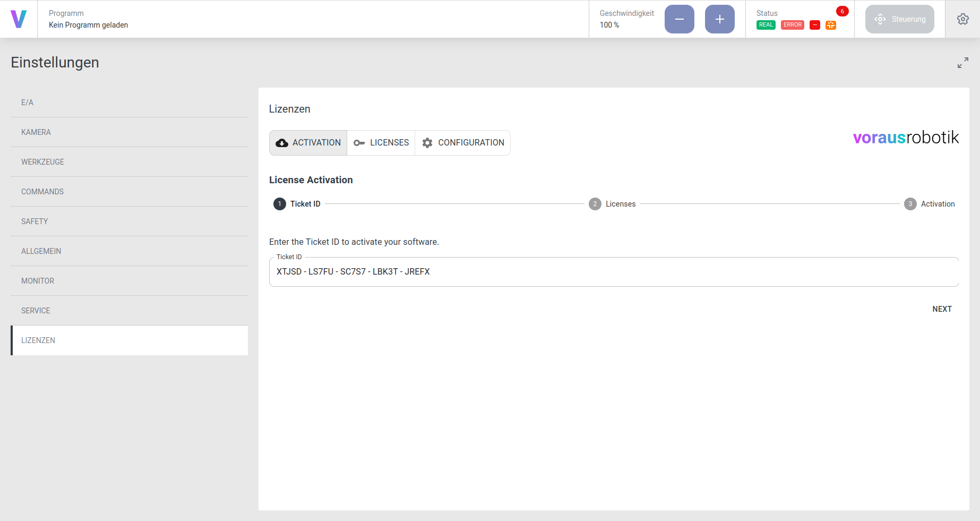980x521 pixels.
Task: Open the KAMERA settings section
Action: point(36,132)
